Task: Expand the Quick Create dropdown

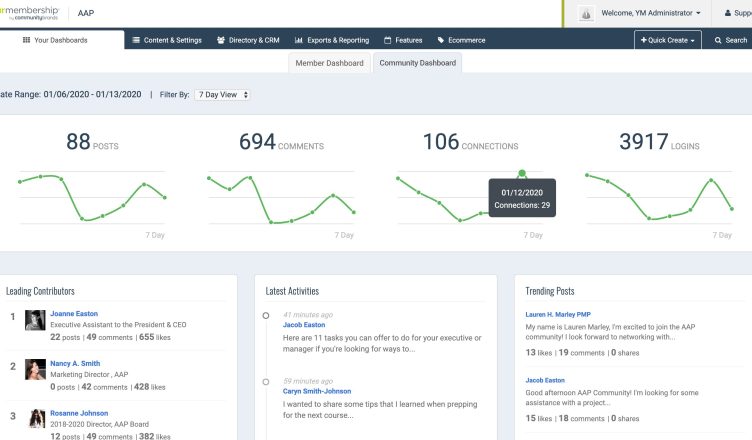Action: click(x=667, y=41)
